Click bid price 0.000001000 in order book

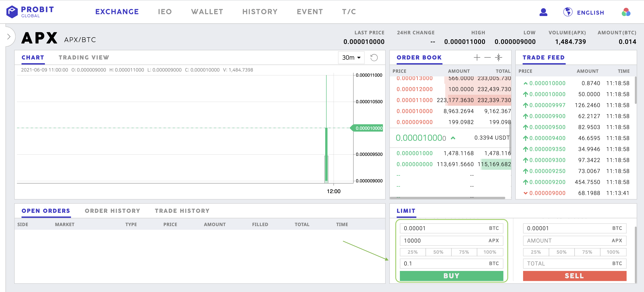(415, 153)
